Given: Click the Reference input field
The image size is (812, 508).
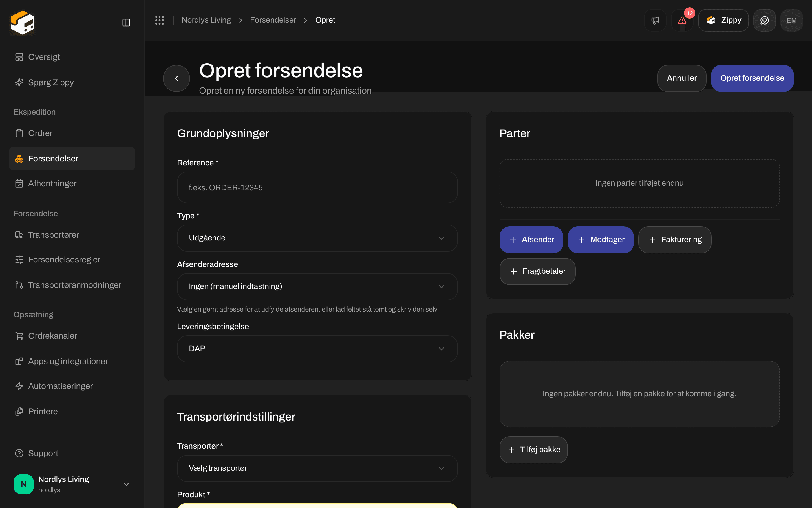Looking at the screenshot, I should coord(317,187).
